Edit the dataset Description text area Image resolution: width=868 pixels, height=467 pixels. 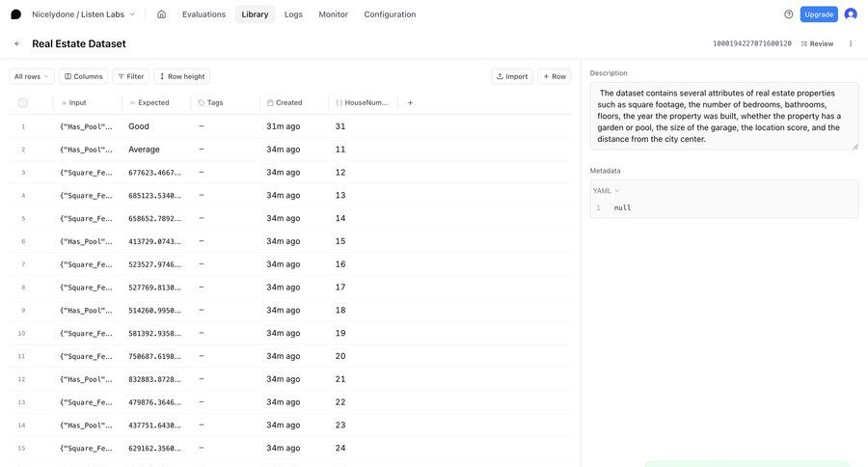tap(724, 117)
